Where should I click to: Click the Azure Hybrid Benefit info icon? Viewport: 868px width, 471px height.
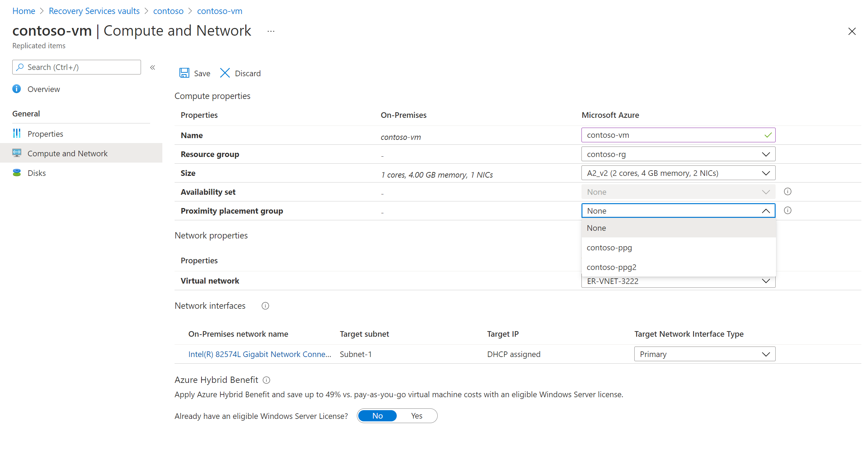[x=267, y=380]
